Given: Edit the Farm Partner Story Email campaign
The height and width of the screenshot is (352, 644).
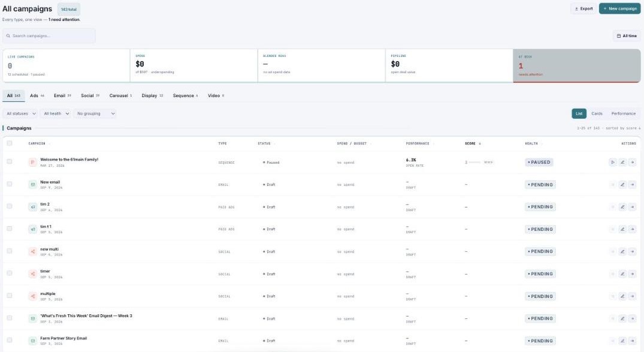Looking at the screenshot, I should coord(622,341).
